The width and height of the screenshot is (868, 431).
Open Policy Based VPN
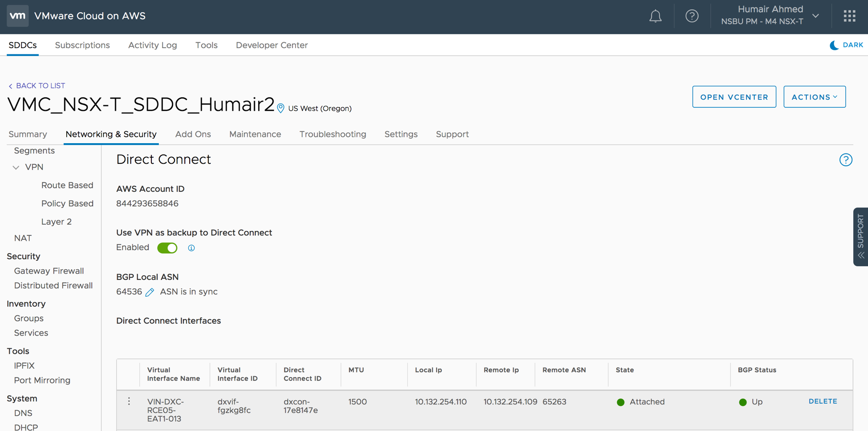[67, 203]
